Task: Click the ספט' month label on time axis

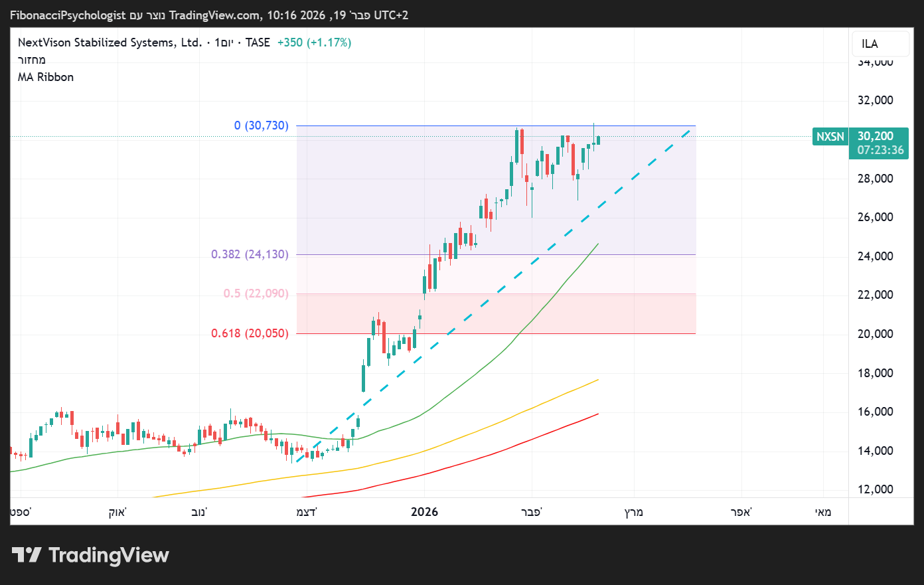Action: click(x=21, y=512)
